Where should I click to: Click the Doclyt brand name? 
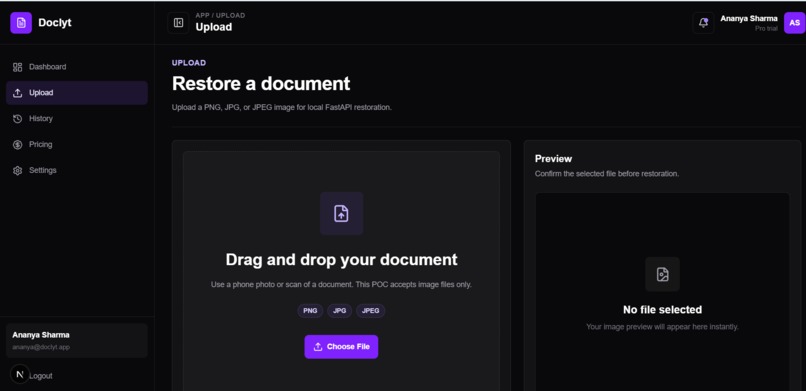(55, 23)
